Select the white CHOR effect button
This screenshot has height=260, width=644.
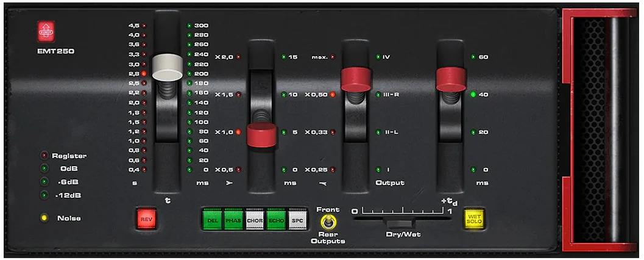255,220
